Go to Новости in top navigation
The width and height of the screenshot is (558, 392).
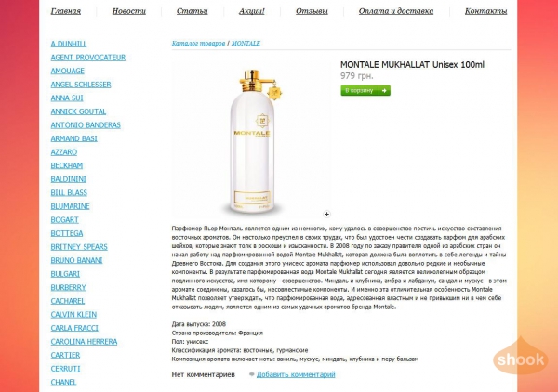[x=129, y=11]
